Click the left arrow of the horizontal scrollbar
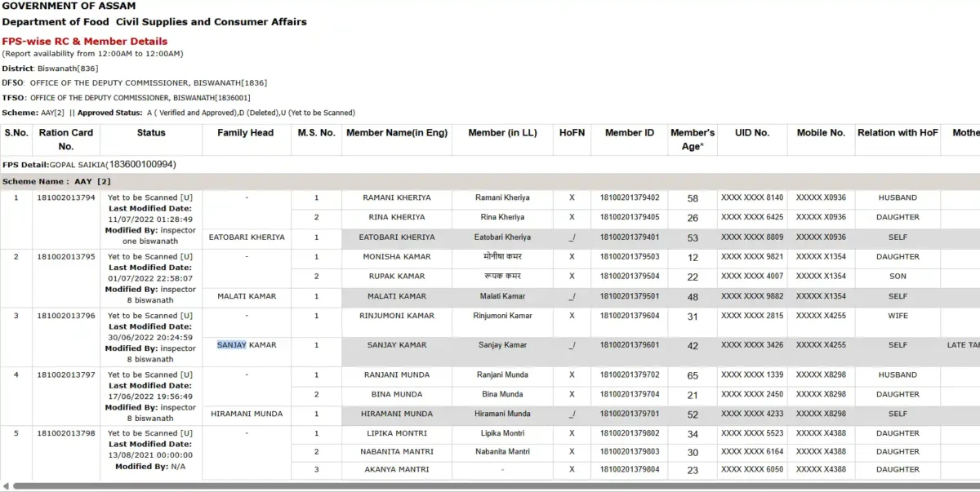Screen dimensions: 980x492 coord(7,486)
